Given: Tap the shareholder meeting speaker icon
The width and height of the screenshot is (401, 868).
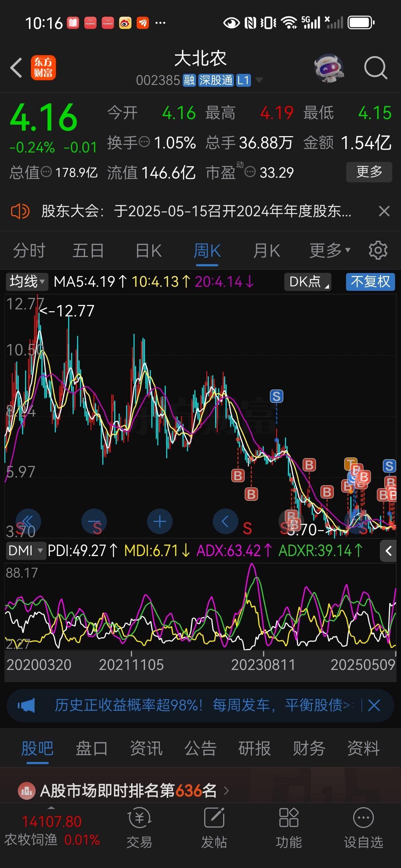Looking at the screenshot, I should point(20,211).
